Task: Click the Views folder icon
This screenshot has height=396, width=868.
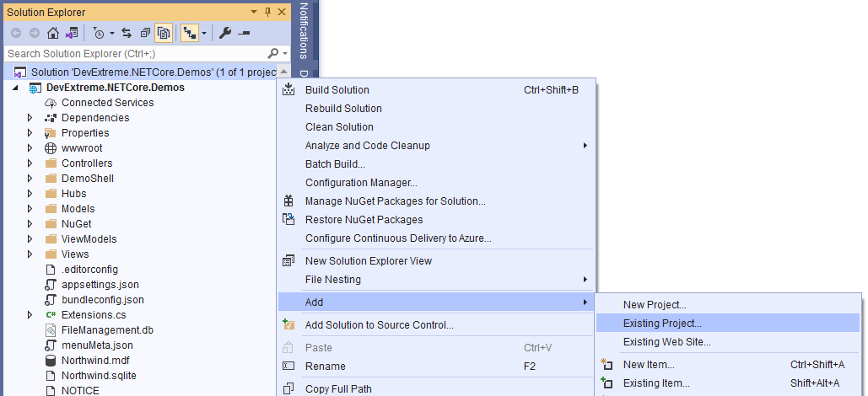Action: (x=51, y=254)
